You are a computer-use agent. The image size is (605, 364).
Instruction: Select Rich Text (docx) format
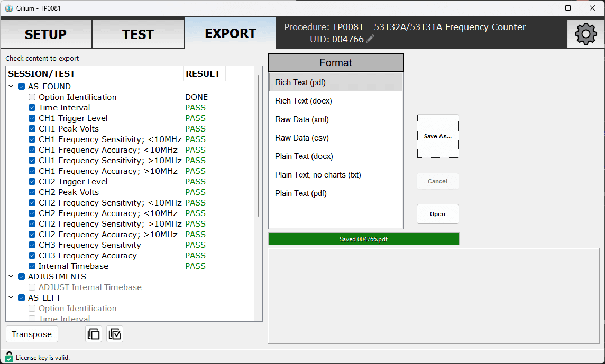pyautogui.click(x=336, y=101)
